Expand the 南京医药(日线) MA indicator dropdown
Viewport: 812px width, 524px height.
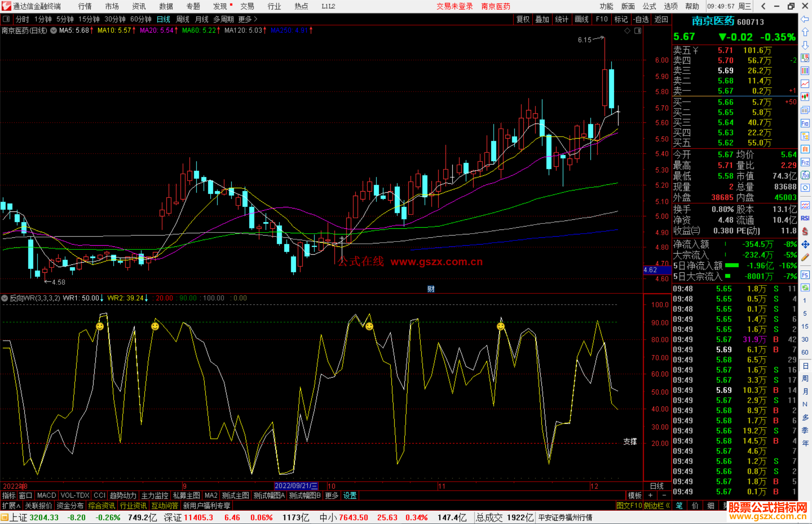[54, 30]
